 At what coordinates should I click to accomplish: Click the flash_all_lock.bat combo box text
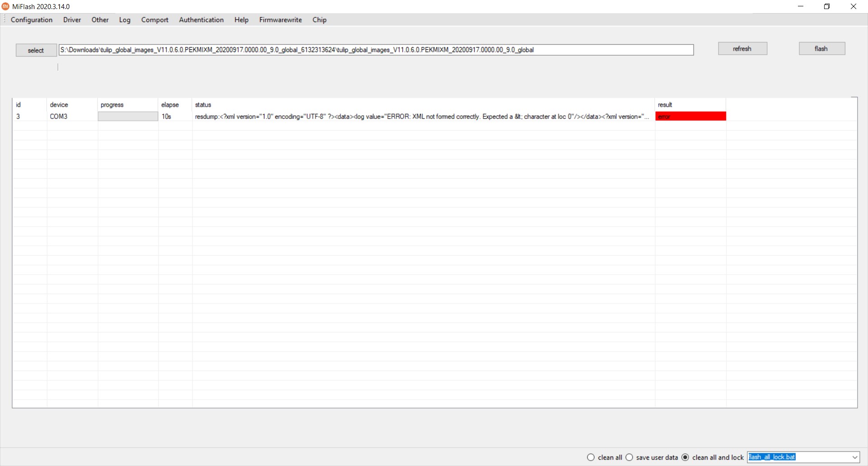coord(772,457)
